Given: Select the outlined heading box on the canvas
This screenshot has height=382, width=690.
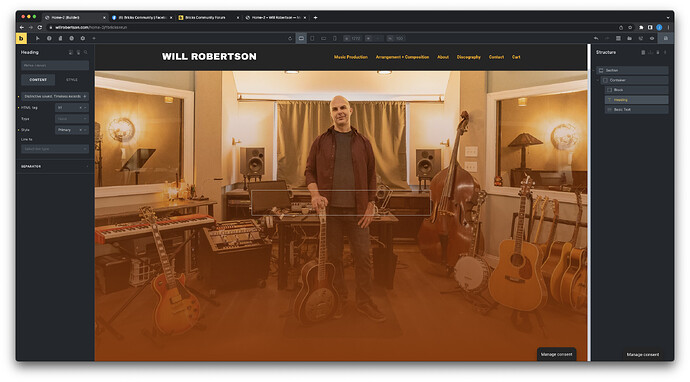Looking at the screenshot, I should tap(341, 203).
